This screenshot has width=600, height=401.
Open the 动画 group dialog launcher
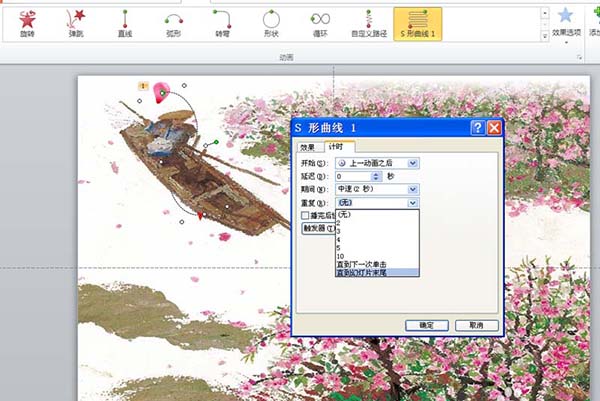pos(579,57)
